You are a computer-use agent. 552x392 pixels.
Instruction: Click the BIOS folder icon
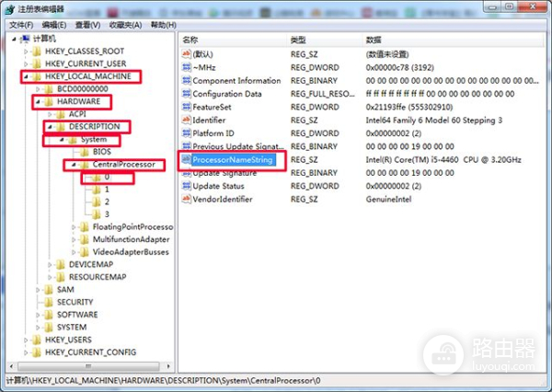(85, 152)
